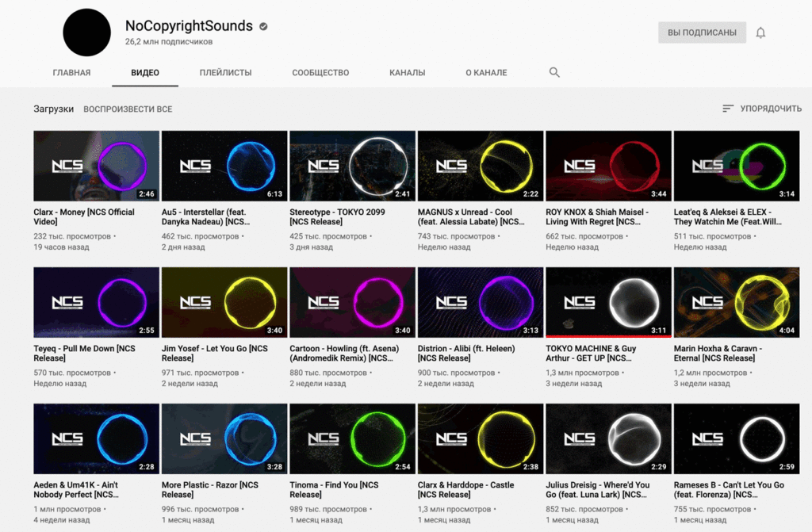Open the О КАНАЛЕ tab
812x532 pixels.
tap(486, 72)
